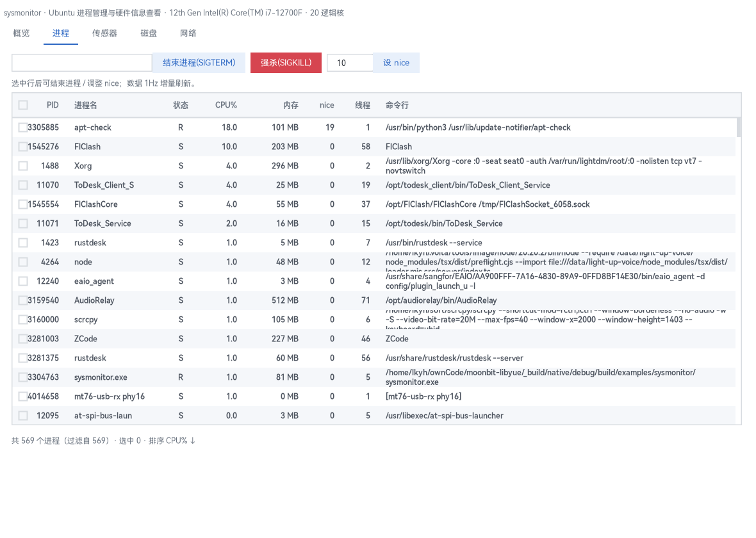Click the command line /opt/audiorelay/bin/AudioRelay
The width and height of the screenshot is (756, 538).
pos(441,300)
